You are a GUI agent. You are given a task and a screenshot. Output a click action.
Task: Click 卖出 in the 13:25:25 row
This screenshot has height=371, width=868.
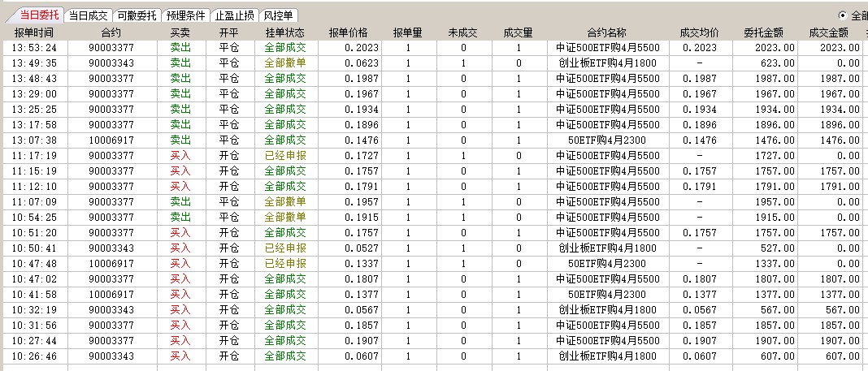(180, 110)
